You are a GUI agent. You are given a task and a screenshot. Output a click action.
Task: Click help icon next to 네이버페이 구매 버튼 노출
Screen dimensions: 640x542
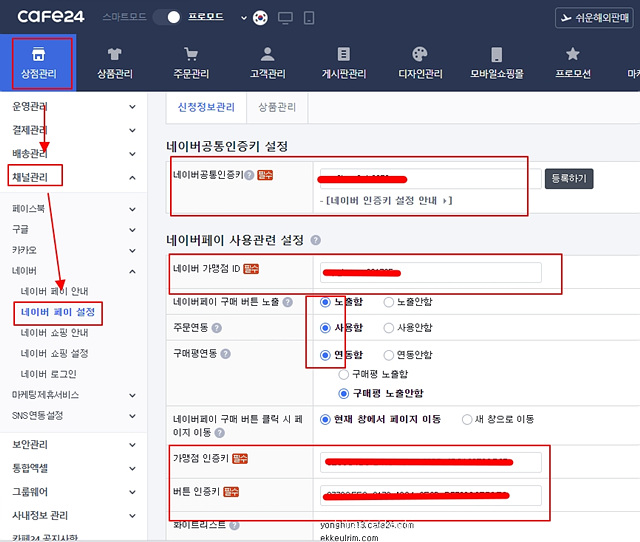tap(288, 302)
